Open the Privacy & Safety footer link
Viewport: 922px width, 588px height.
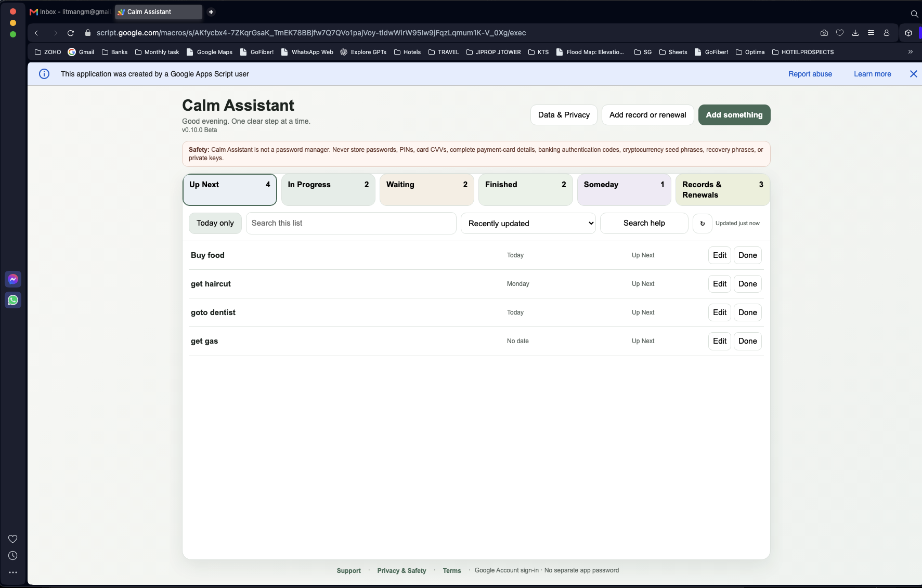tap(401, 571)
